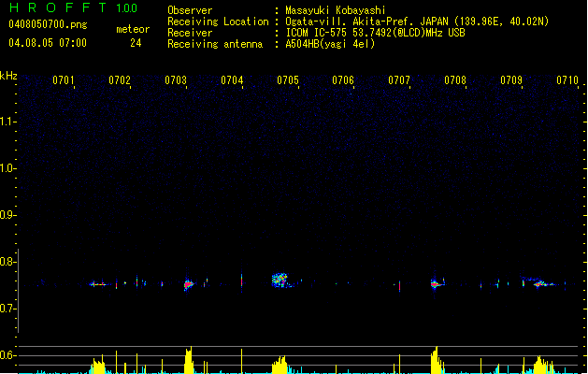The image size is (588, 374).
Task: Click the Receiver label
Action: [x=190, y=33]
